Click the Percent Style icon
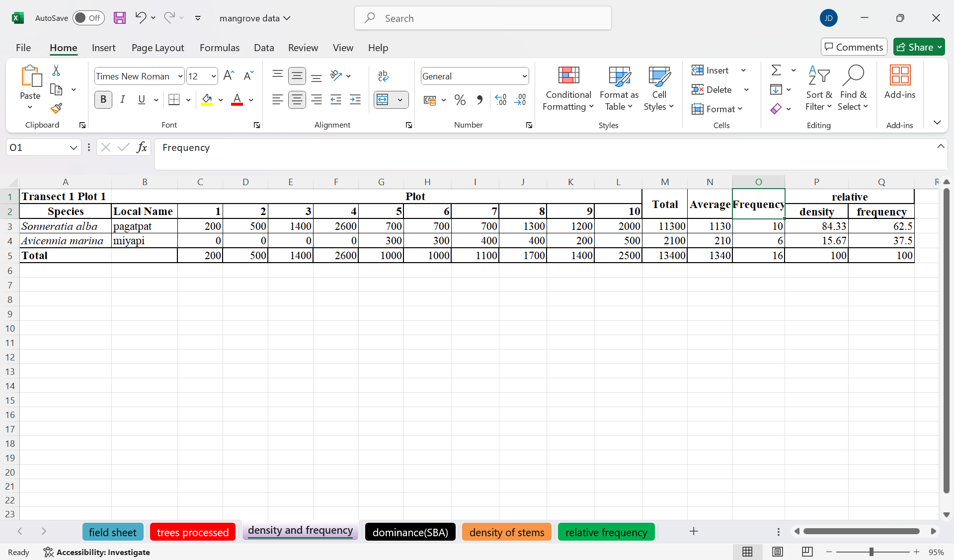954x560 pixels. click(x=460, y=100)
